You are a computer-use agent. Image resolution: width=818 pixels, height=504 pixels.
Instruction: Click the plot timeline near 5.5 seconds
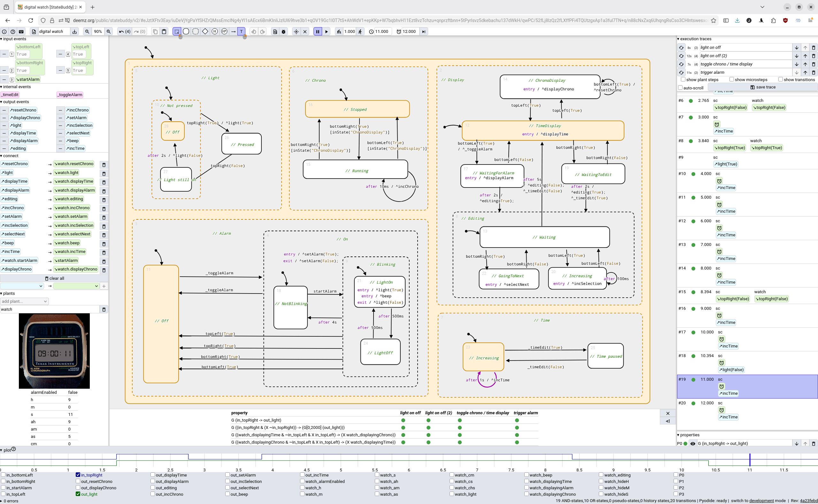tap(375, 459)
